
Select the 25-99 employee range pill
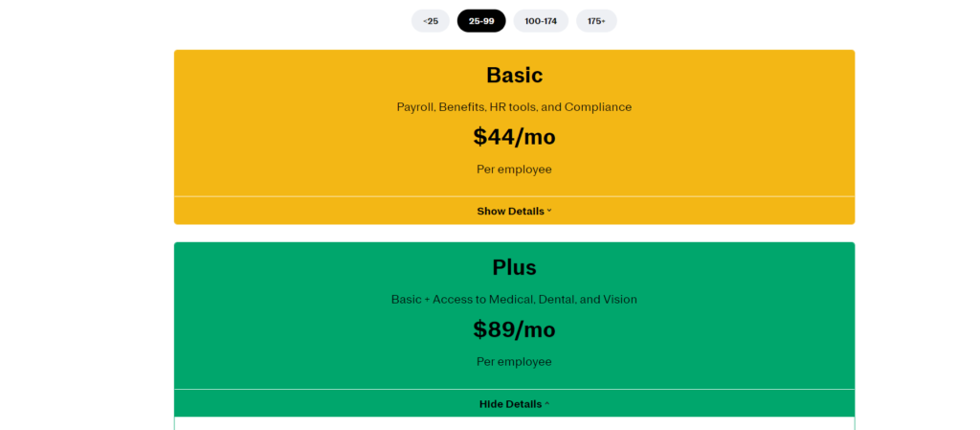[x=481, y=21]
